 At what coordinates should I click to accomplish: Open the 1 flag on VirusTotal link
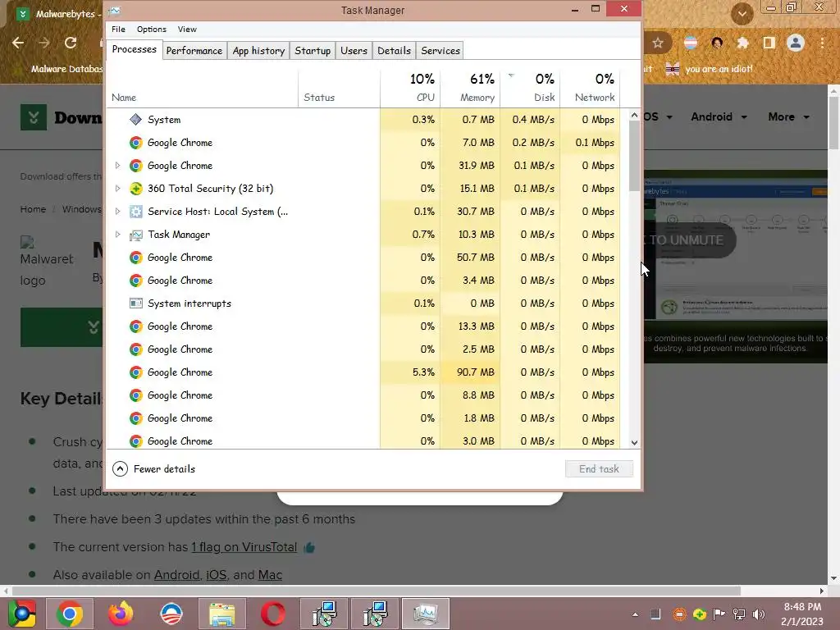[244, 547]
